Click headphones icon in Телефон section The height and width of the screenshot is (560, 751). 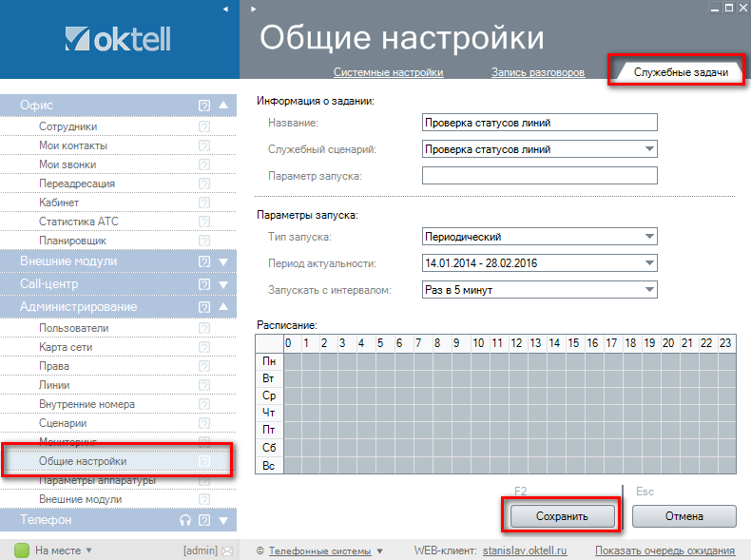coord(186,520)
